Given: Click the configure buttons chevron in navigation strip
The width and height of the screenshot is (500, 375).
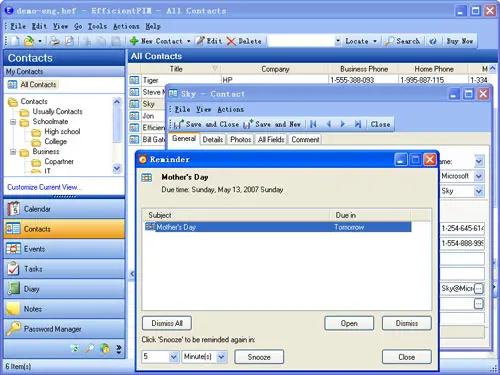Looking at the screenshot, I should (x=119, y=349).
